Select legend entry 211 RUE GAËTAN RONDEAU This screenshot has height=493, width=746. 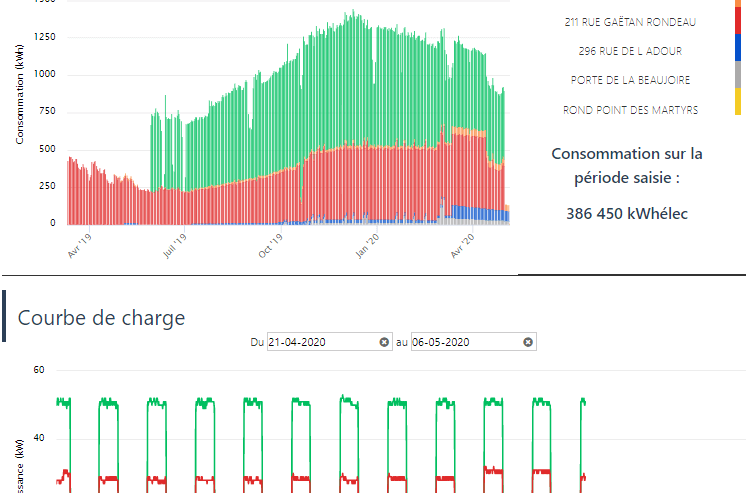click(x=630, y=22)
